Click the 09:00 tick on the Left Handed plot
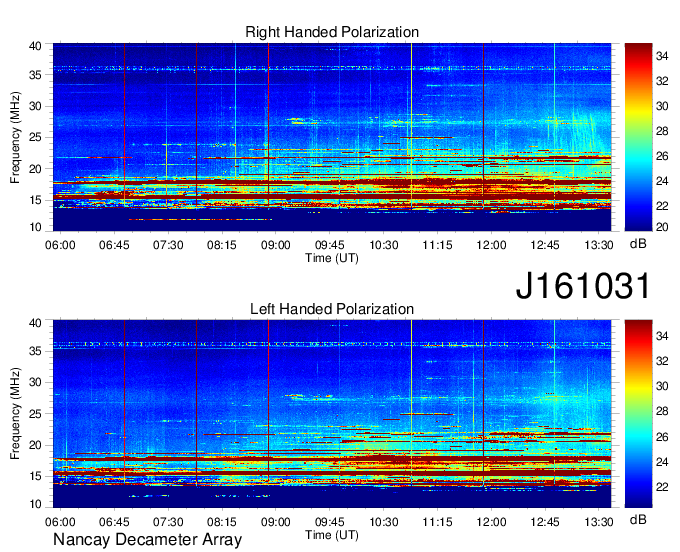 click(x=275, y=522)
